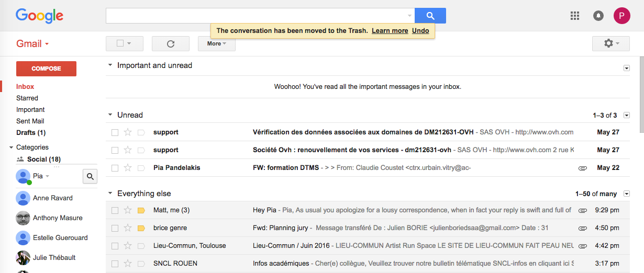Focus the mail search field
The width and height of the screenshot is (644, 273).
point(257,16)
